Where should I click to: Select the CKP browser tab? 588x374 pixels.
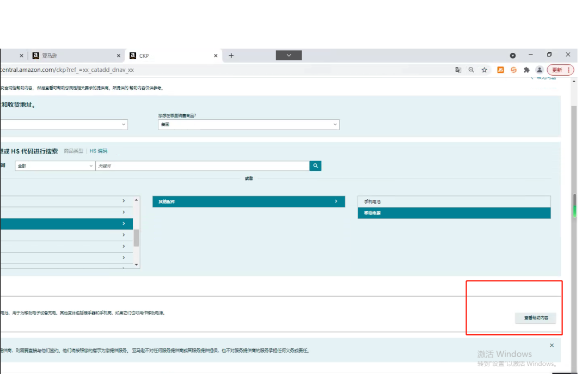[174, 56]
